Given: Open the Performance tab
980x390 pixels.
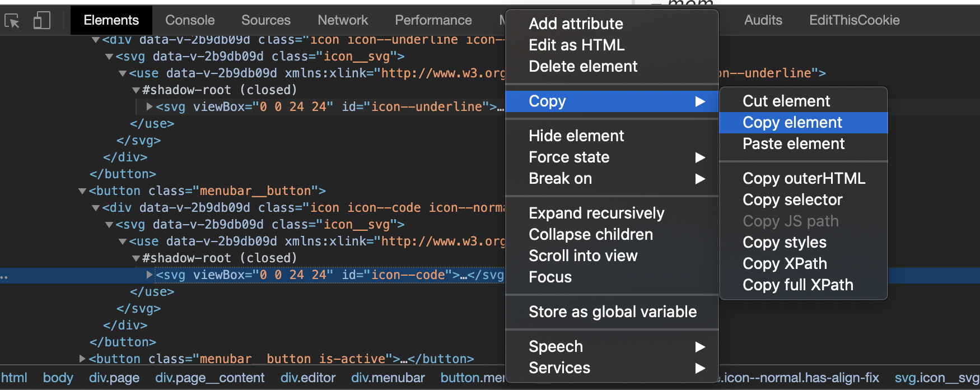Looking at the screenshot, I should (x=433, y=20).
